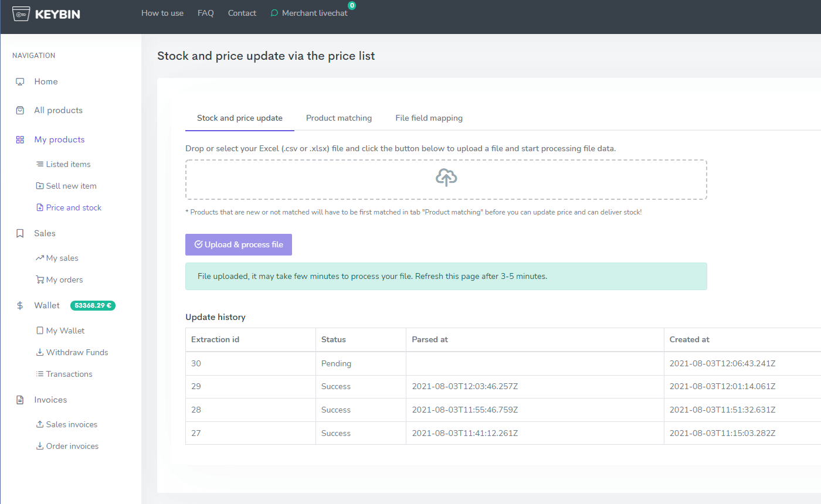The height and width of the screenshot is (504, 821).
Task: Click the Price and stock file icon
Action: (40, 208)
